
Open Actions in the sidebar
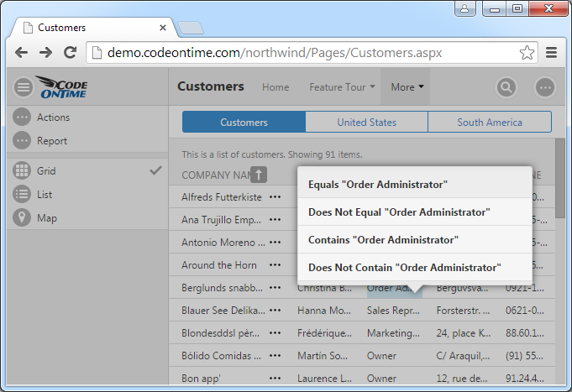coord(53,118)
